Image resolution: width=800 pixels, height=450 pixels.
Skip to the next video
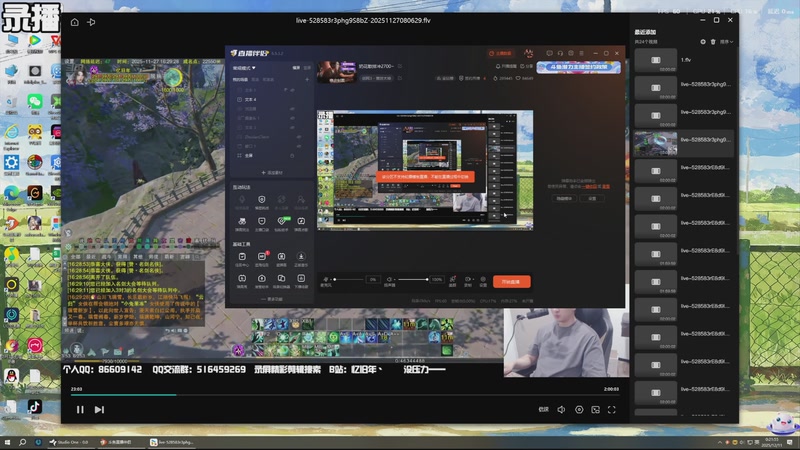pos(99,410)
